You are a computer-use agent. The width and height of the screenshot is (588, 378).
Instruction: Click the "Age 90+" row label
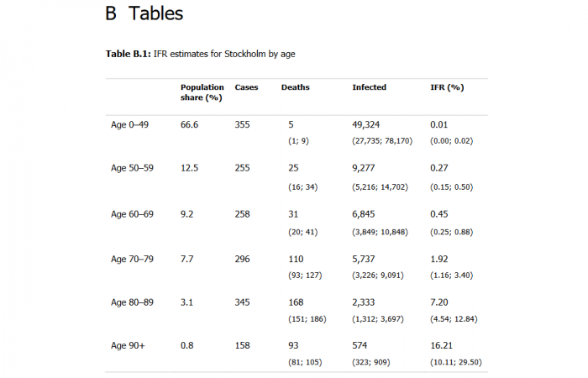(128, 345)
